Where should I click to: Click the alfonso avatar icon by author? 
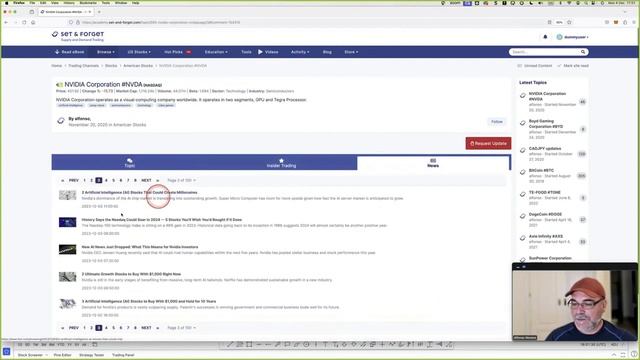pos(61,121)
